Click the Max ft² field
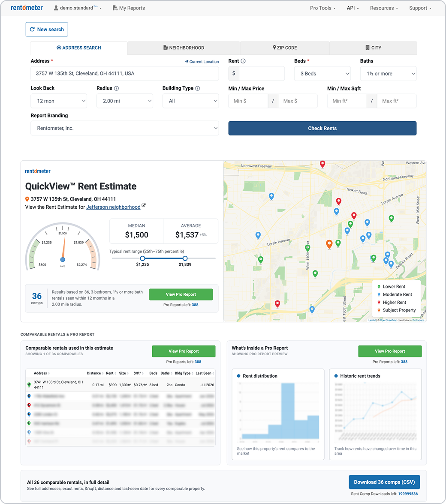Viewport: 446px width, 504px height. 397,101
